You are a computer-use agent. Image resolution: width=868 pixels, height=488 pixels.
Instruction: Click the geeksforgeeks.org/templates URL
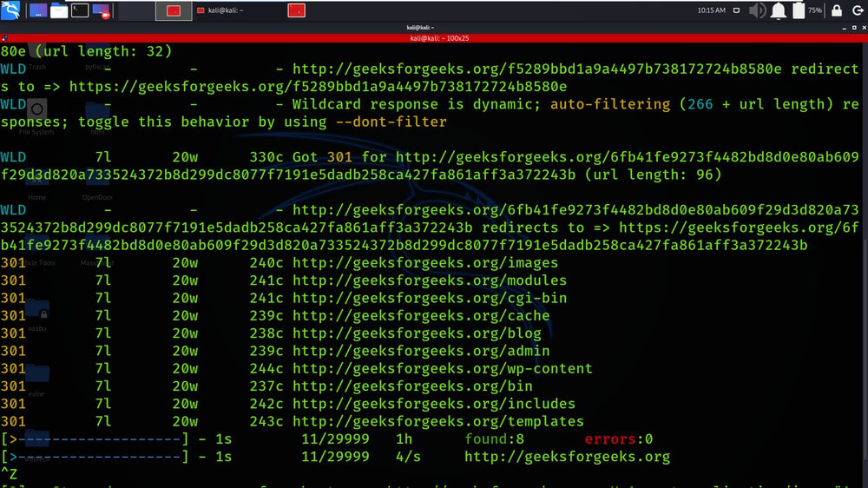click(x=437, y=422)
